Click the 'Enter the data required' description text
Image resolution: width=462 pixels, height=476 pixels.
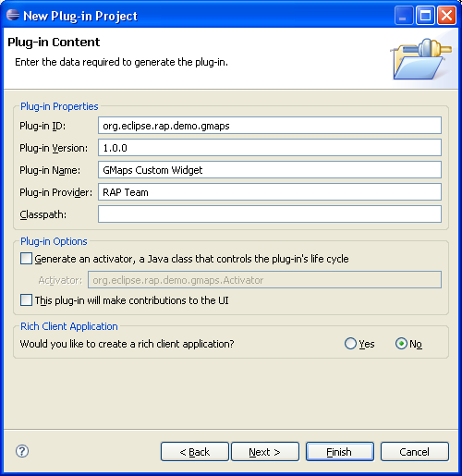coord(121,62)
